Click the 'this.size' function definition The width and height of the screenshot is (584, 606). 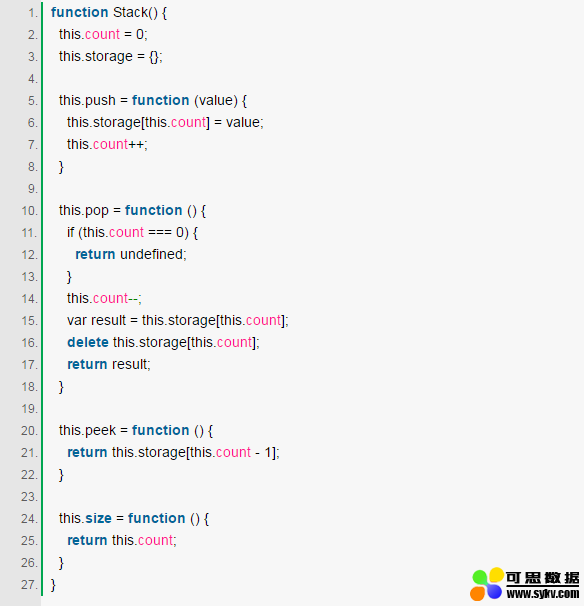click(134, 519)
